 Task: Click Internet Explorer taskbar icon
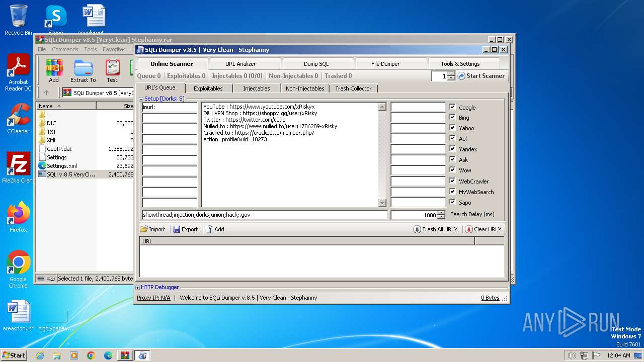pos(40,355)
